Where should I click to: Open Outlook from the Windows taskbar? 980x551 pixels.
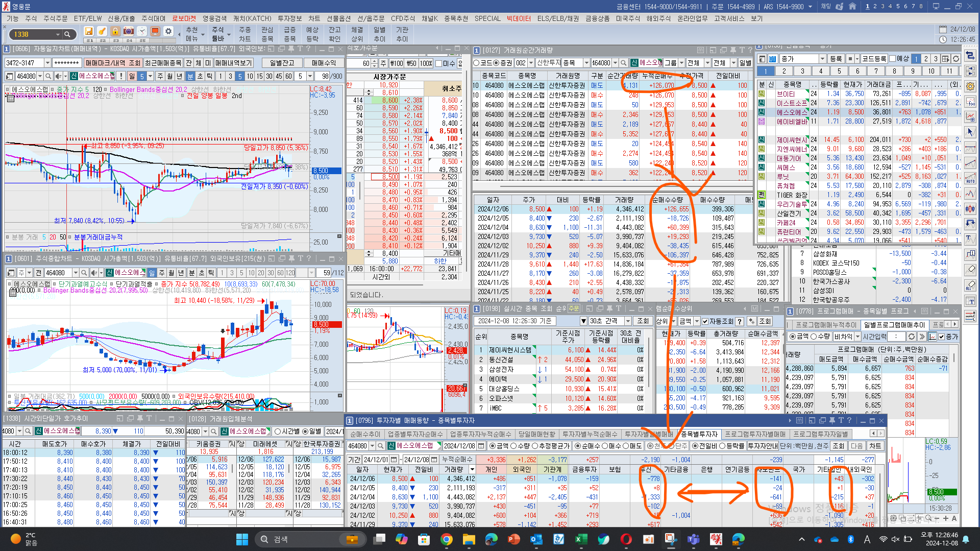536,539
